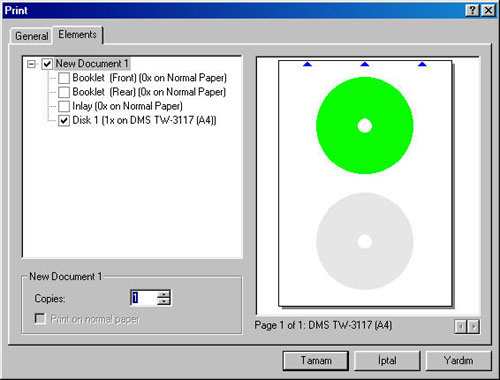Click the Tamam button
The height and width of the screenshot is (380, 500).
click(x=316, y=360)
